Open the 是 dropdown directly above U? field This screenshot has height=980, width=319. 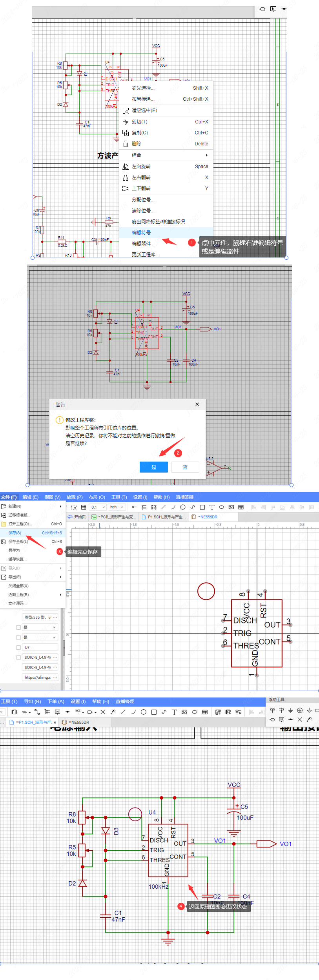40,638
